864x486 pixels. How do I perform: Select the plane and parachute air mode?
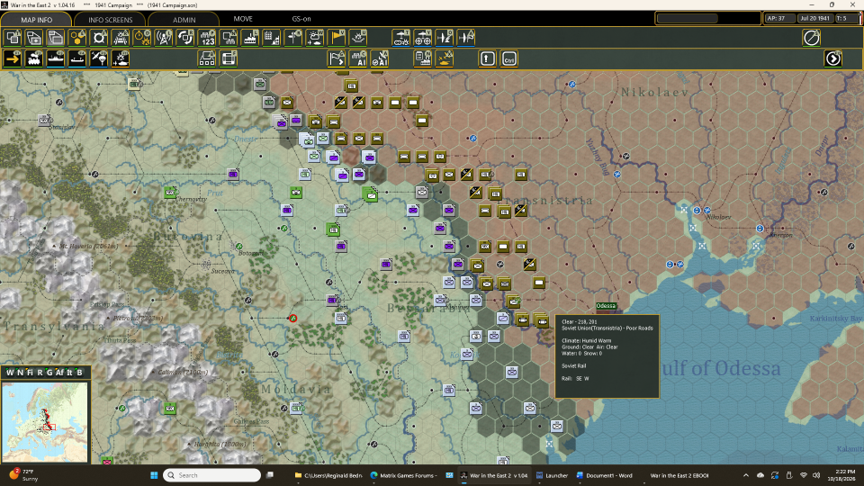tap(99, 58)
